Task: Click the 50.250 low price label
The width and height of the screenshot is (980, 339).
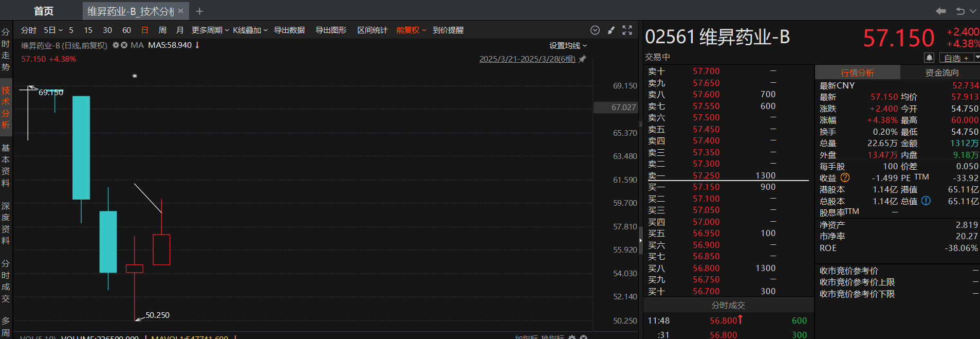Action: 157,315
